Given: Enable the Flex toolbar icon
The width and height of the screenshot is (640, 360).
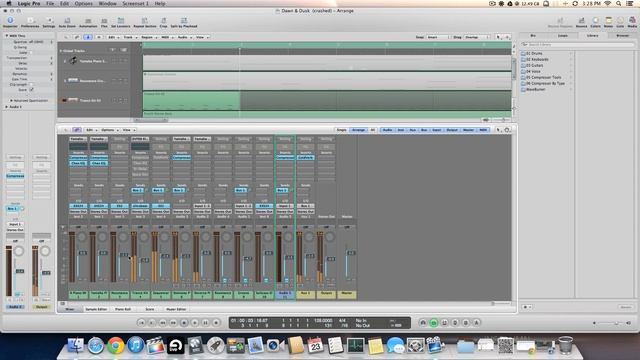Looking at the screenshot, I should (x=104, y=22).
